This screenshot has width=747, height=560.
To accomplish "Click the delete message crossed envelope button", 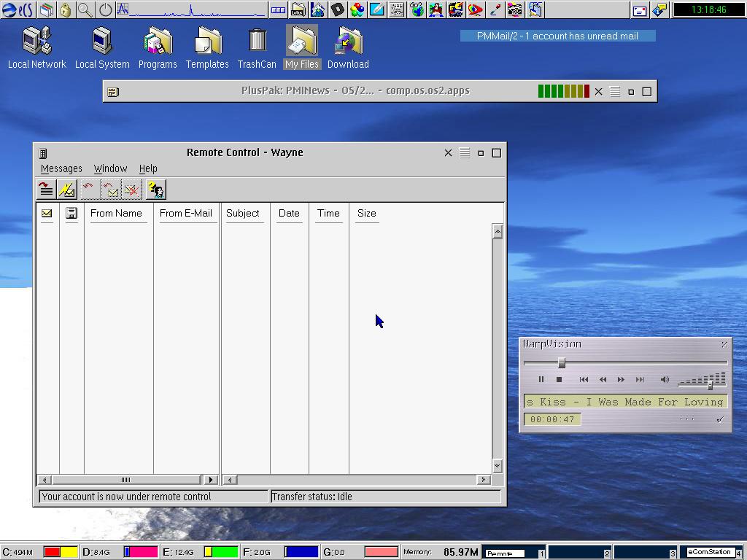I will 132,190.
